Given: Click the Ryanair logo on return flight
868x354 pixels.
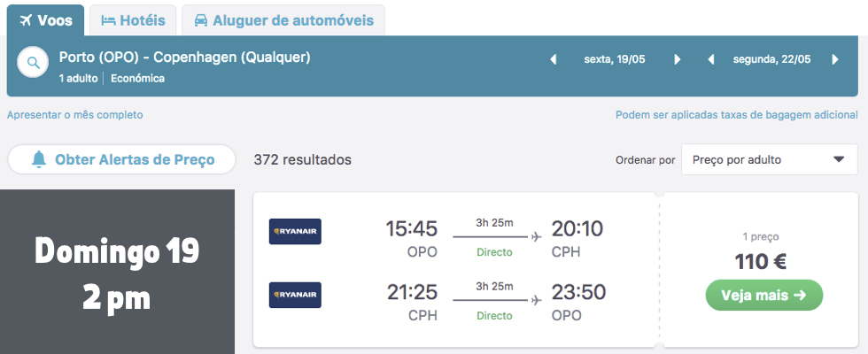Looking at the screenshot, I should (295, 295).
